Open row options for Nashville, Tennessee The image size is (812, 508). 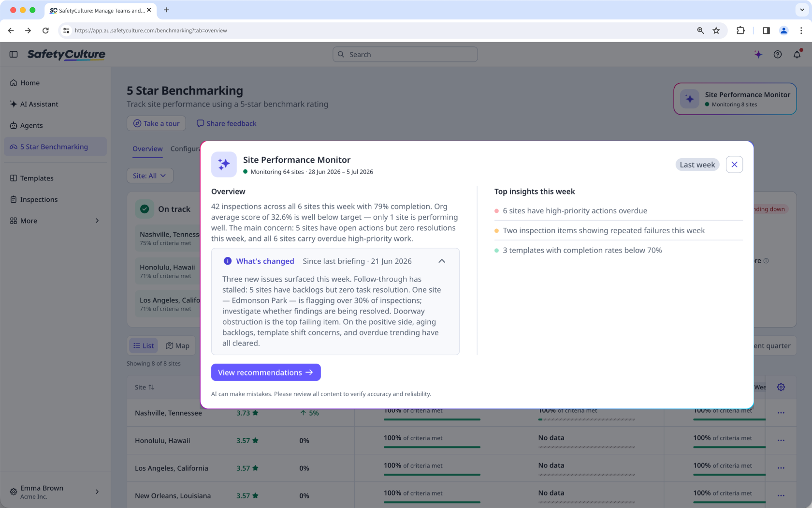781,413
